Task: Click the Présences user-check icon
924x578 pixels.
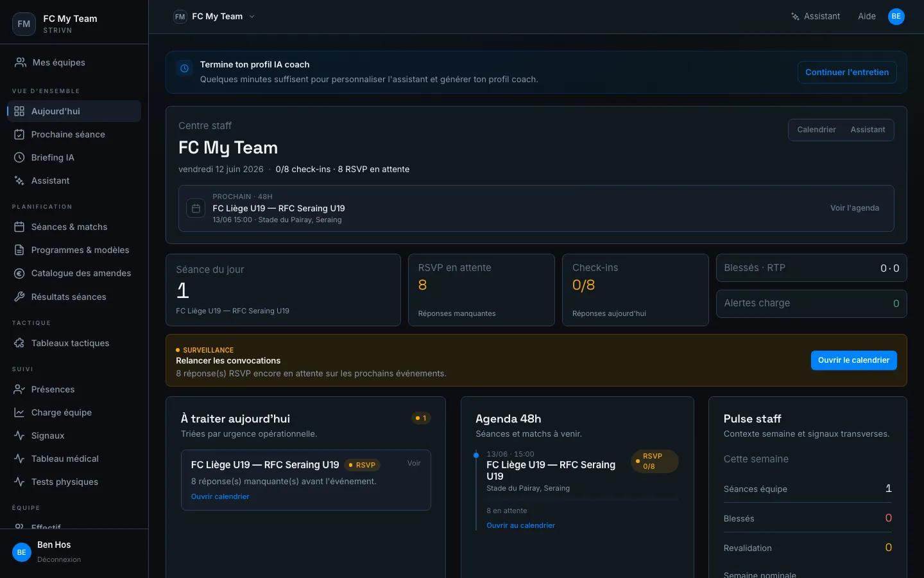Action: coord(19,389)
